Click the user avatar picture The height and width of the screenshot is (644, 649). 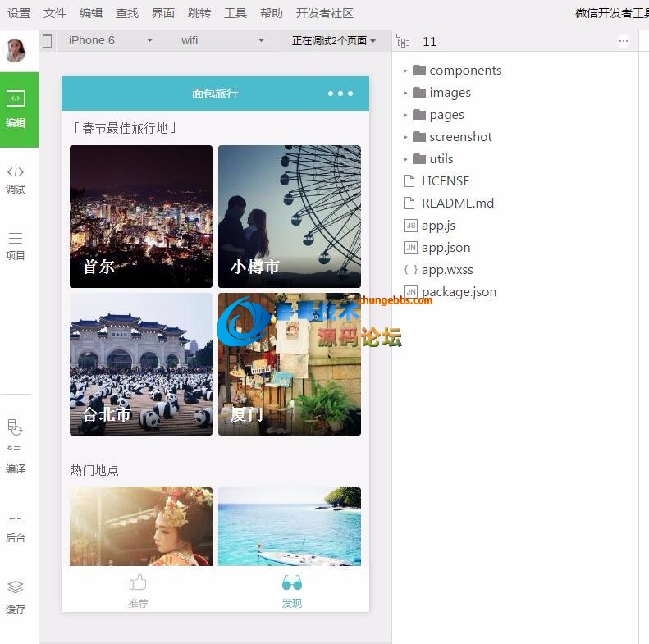(x=16, y=51)
